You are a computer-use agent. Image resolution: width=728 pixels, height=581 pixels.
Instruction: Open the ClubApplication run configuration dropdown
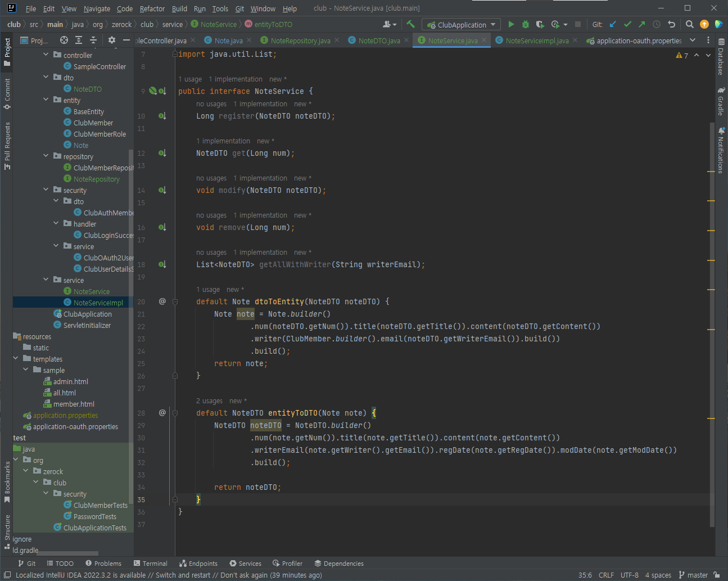[462, 24]
